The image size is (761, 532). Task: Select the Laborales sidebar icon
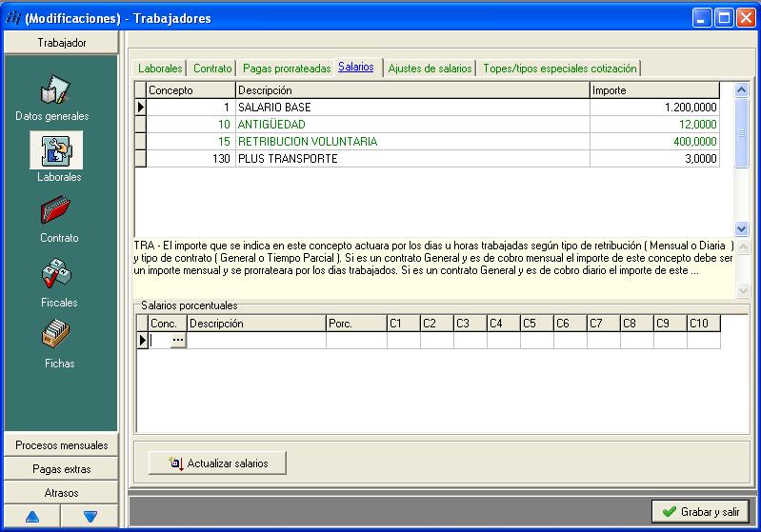(57, 149)
